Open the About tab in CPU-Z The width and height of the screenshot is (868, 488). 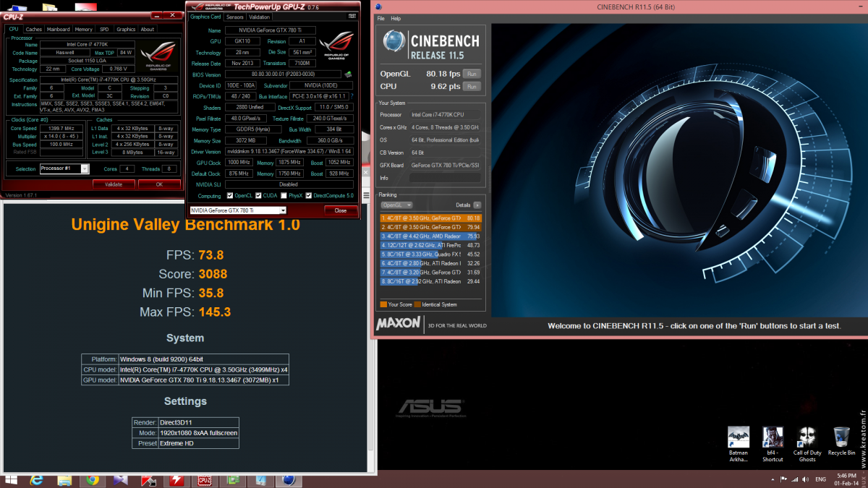(147, 29)
